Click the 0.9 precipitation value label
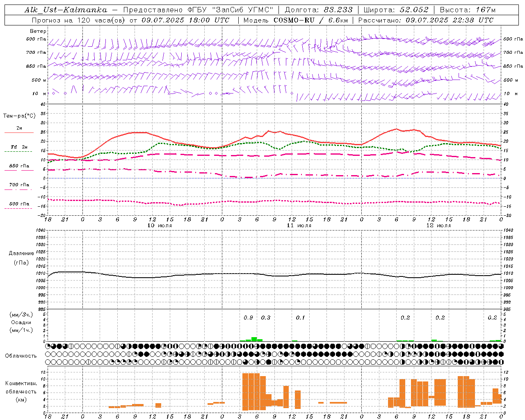 pyautogui.click(x=248, y=317)
